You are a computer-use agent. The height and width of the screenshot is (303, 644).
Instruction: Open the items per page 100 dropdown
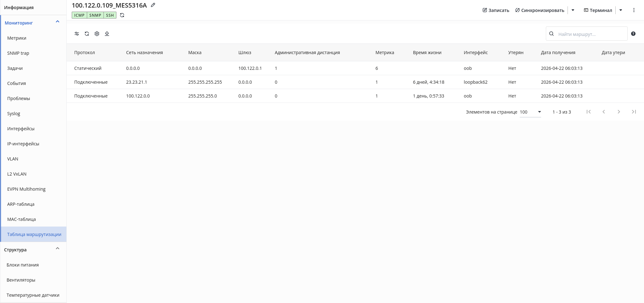530,112
